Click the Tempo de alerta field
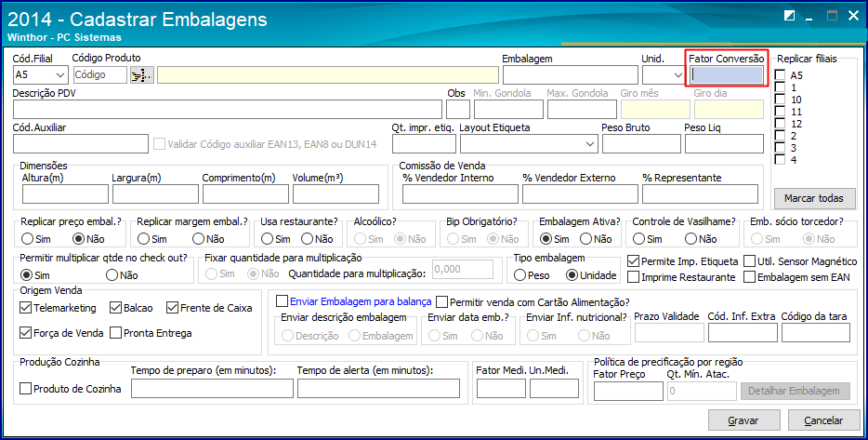 tap(378, 389)
